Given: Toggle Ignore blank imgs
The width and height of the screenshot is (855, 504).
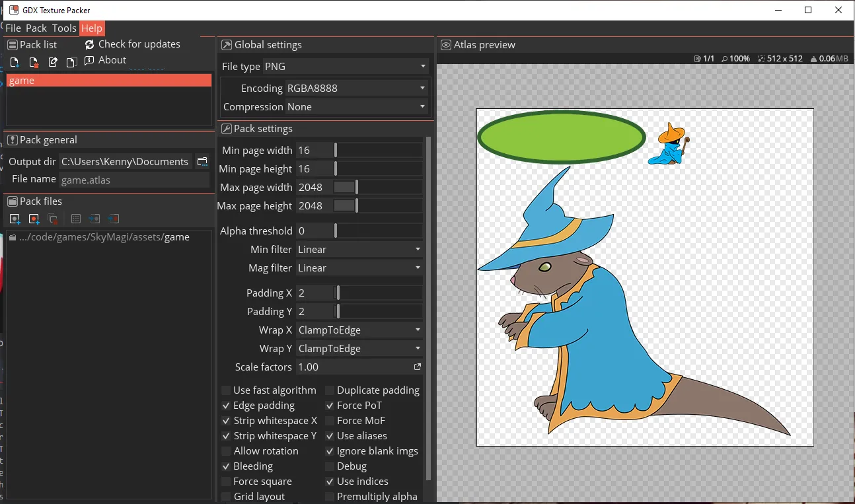Looking at the screenshot, I should [330, 451].
